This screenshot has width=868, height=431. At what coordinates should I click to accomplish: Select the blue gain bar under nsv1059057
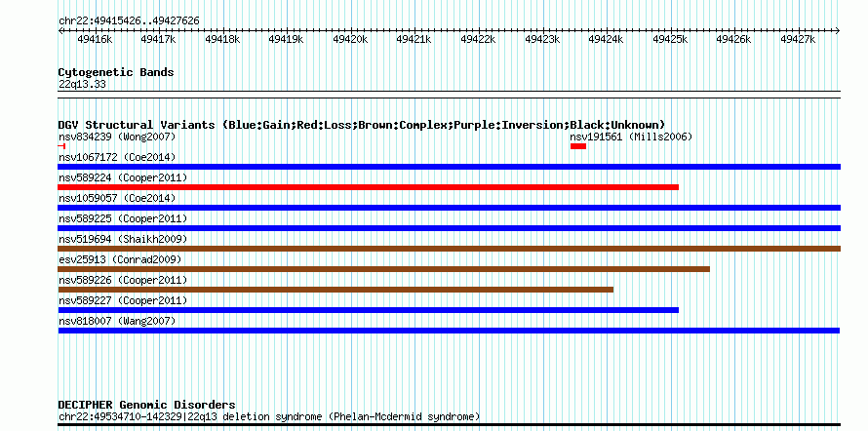point(449,208)
